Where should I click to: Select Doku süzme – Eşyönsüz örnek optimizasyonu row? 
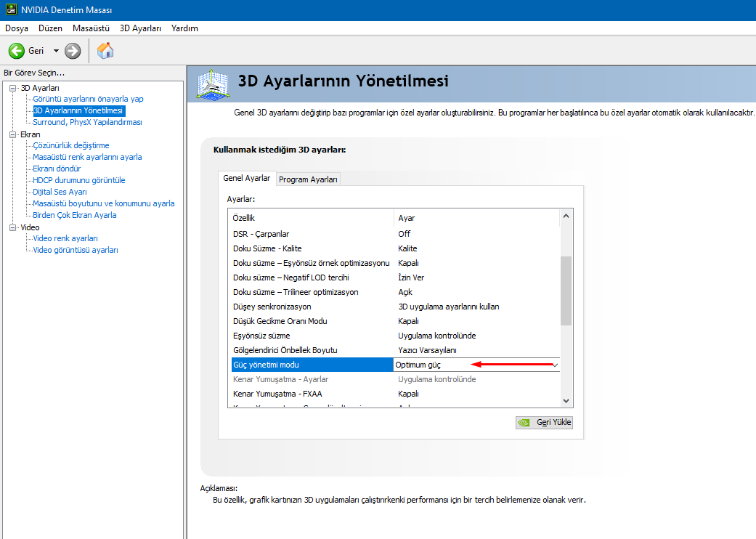[395, 263]
